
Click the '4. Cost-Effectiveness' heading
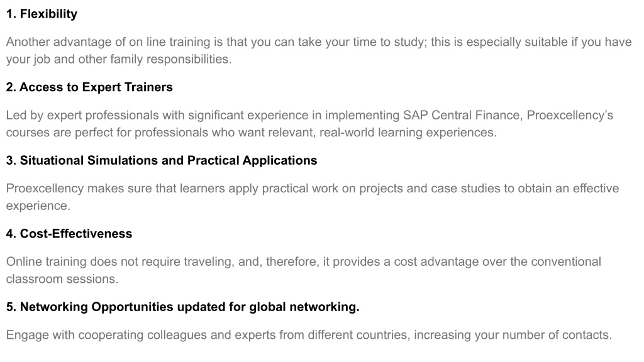coord(69,234)
